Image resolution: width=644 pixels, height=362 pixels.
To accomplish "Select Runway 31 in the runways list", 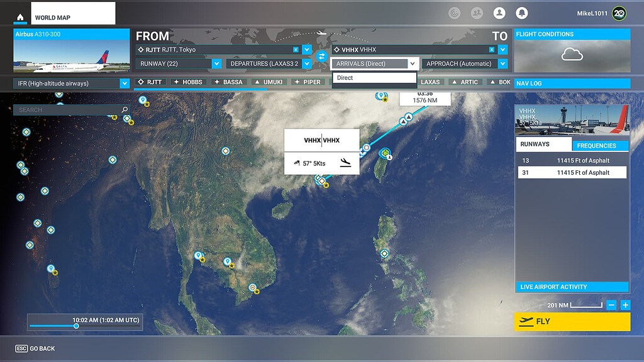I will point(572,172).
